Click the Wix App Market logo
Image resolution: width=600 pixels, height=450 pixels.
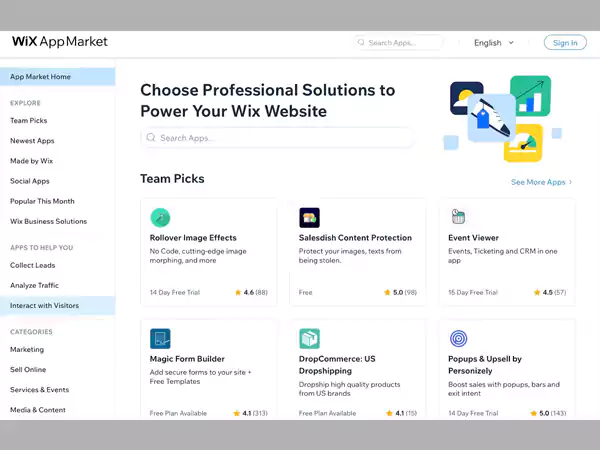tap(60, 42)
